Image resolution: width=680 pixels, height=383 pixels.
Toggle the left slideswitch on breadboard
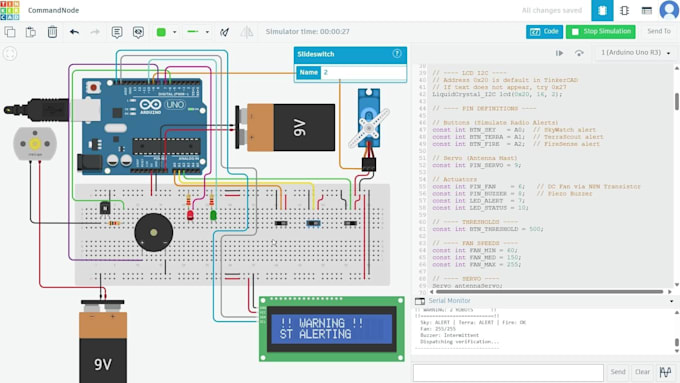point(281,223)
